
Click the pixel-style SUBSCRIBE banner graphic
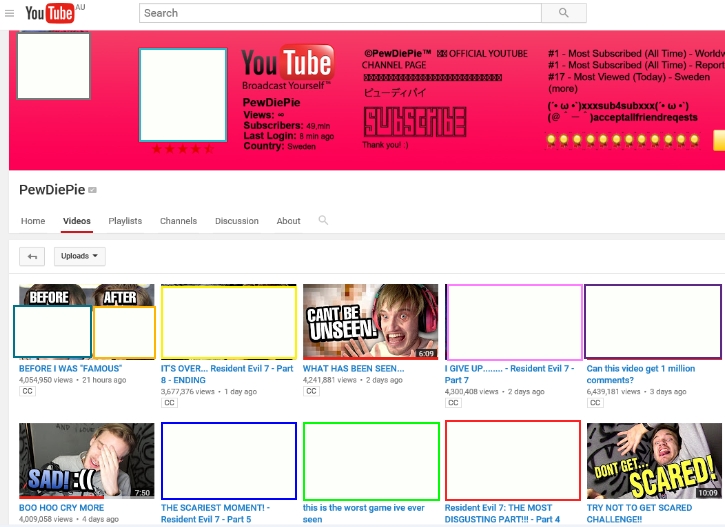click(415, 122)
